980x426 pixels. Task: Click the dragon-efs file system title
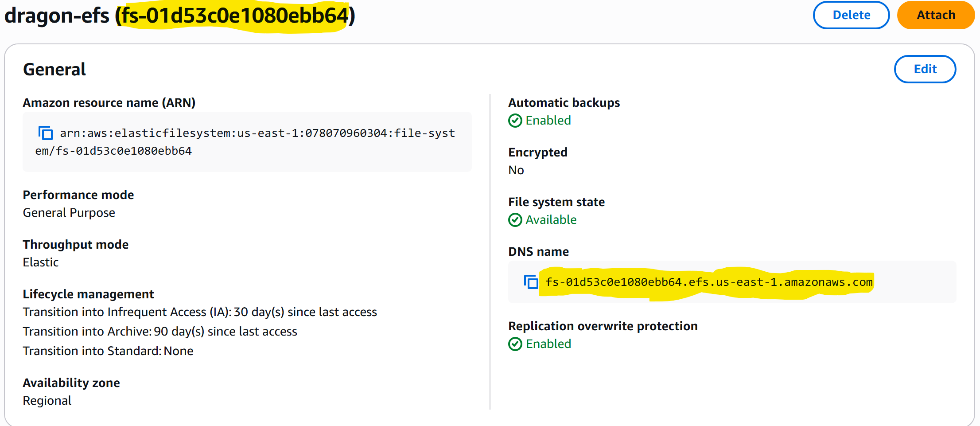(x=57, y=16)
